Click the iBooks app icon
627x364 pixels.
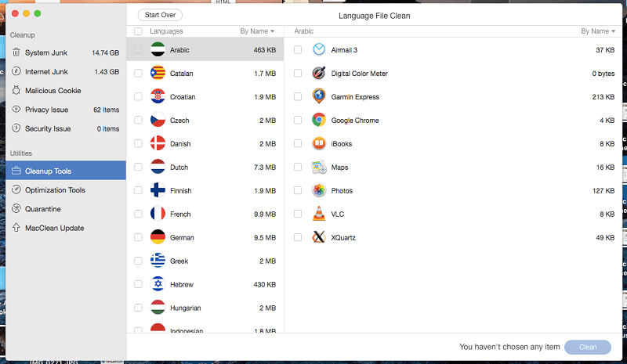(x=319, y=143)
